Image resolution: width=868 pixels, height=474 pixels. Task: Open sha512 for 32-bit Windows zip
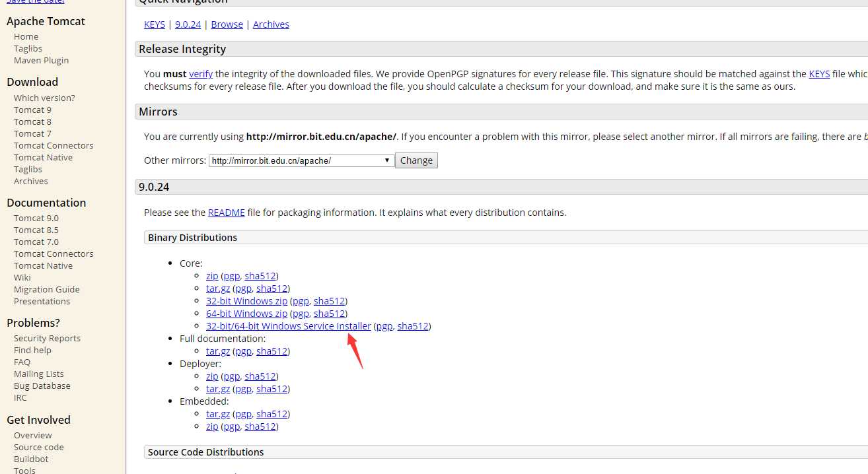329,301
